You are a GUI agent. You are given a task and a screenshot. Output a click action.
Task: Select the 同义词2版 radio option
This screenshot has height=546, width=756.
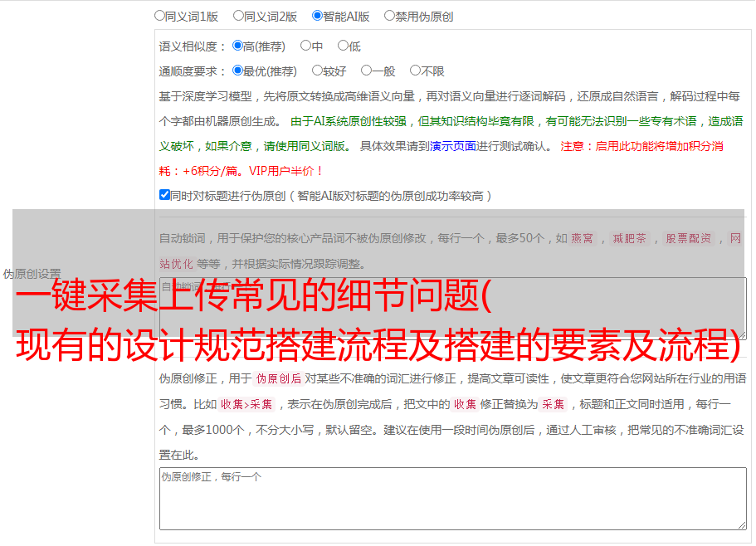(x=238, y=16)
